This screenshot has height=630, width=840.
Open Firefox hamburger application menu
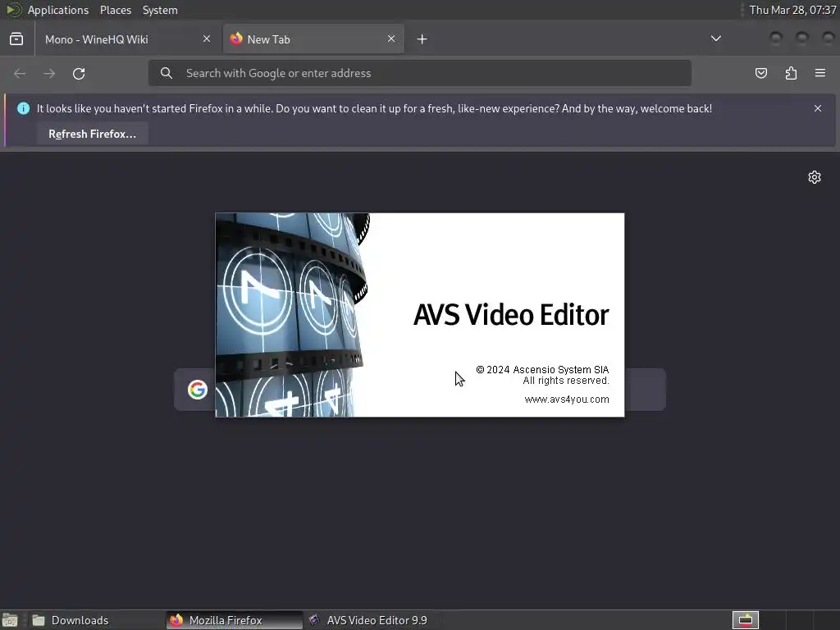820,73
